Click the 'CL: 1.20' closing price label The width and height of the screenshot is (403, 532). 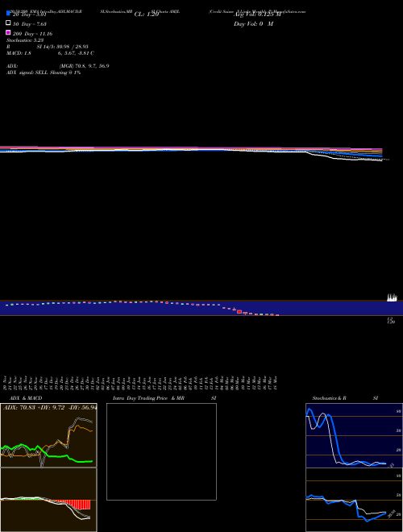pyautogui.click(x=147, y=15)
